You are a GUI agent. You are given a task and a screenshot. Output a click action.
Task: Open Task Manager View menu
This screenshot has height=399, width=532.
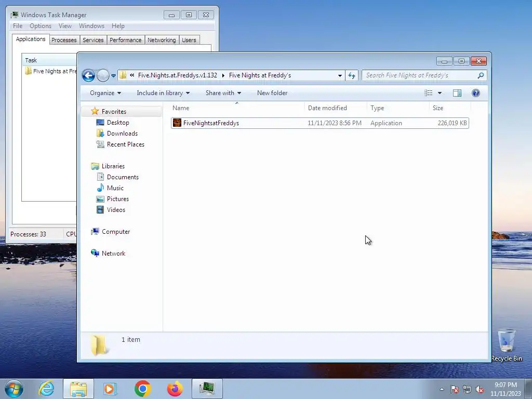(65, 26)
